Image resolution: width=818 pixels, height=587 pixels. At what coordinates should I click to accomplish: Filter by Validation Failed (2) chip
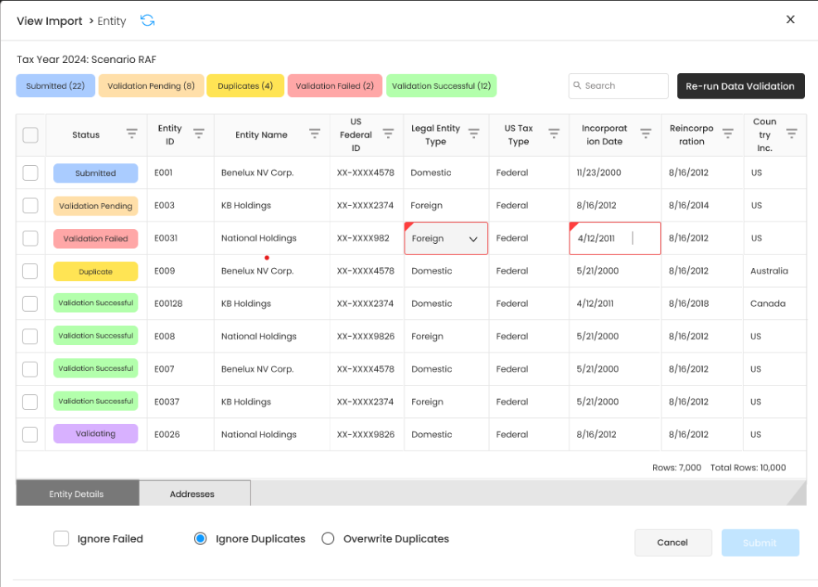335,86
